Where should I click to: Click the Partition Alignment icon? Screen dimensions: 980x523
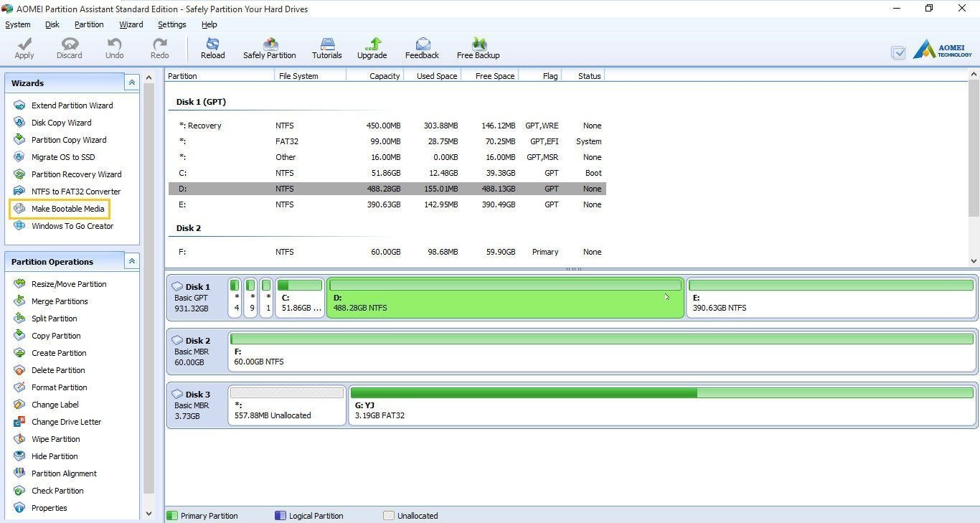19,473
